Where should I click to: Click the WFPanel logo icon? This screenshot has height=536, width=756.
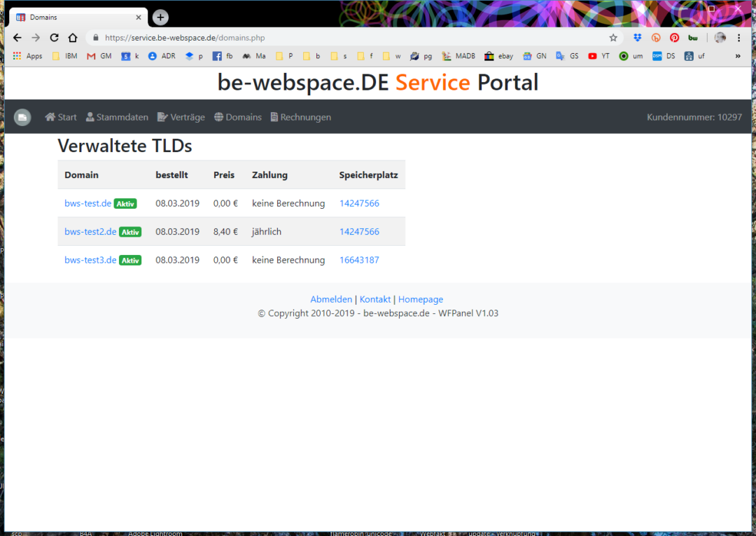click(x=22, y=116)
